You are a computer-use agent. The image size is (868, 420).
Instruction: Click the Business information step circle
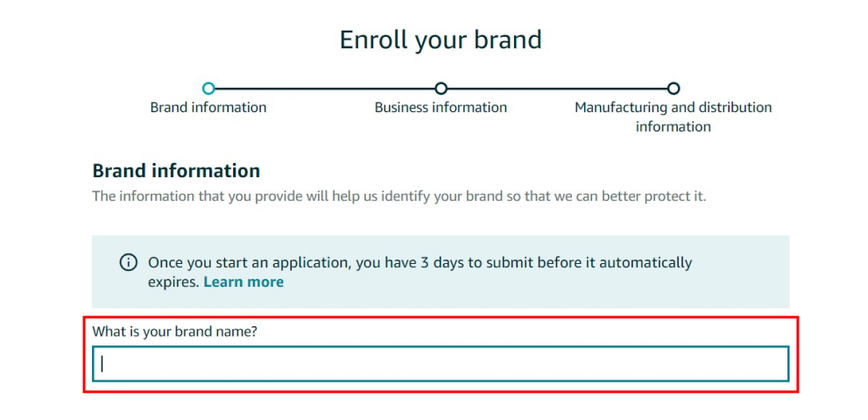[x=441, y=88]
